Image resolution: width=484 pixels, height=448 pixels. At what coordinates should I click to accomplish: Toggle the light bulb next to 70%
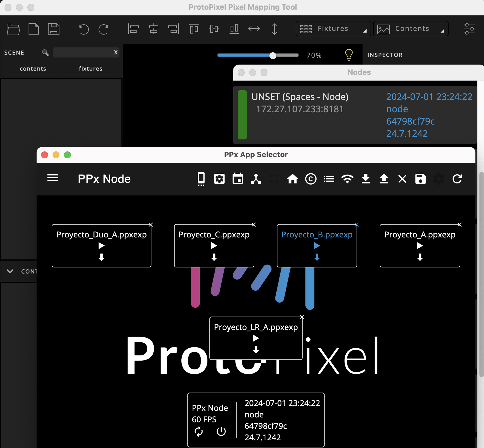pos(349,55)
